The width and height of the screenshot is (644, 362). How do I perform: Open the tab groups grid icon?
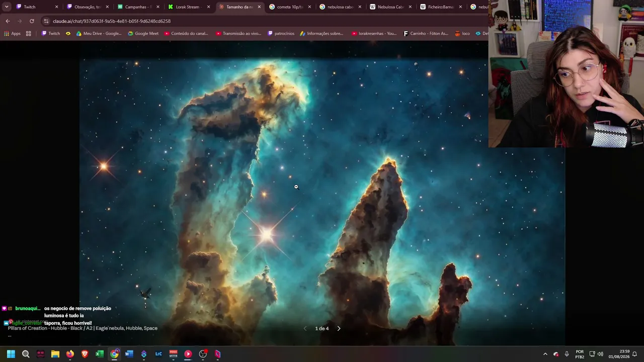click(x=29, y=34)
